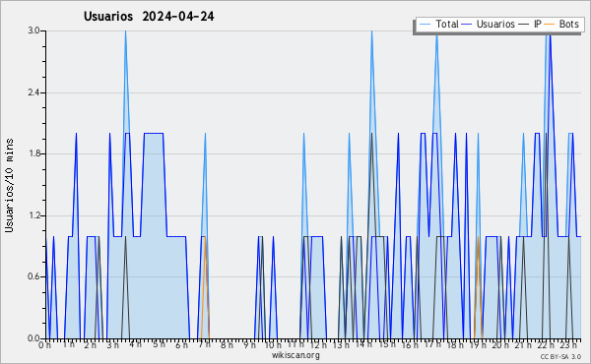This screenshot has height=364, width=591.
Task: Click the '0.6' y-axis value
Action: 33,276
